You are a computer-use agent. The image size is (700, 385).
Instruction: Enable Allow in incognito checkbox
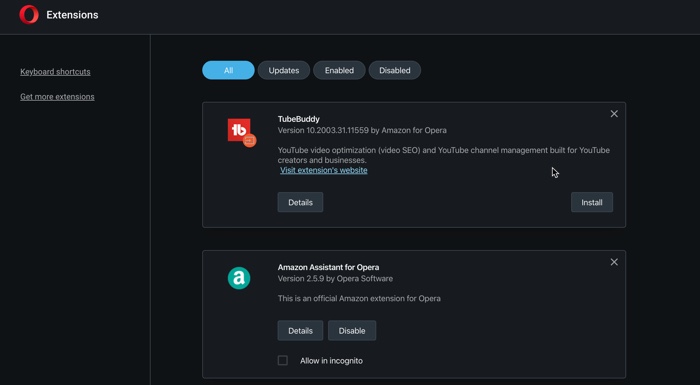click(x=283, y=360)
